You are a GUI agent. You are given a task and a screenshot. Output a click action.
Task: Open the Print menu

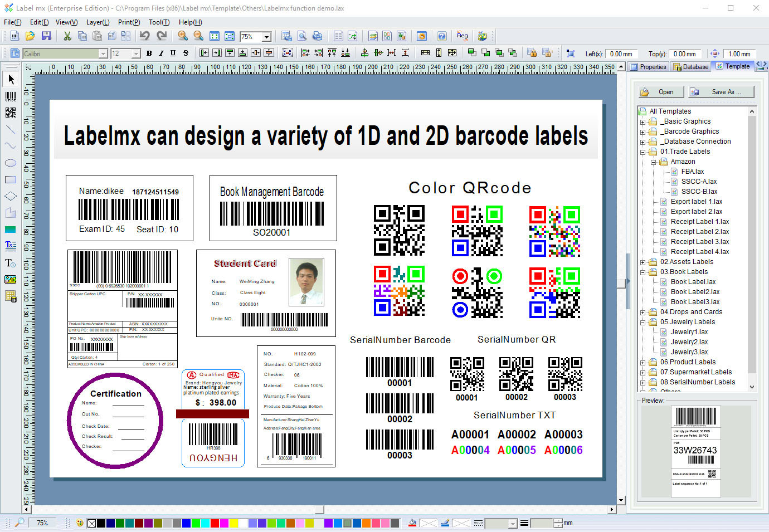tap(129, 22)
